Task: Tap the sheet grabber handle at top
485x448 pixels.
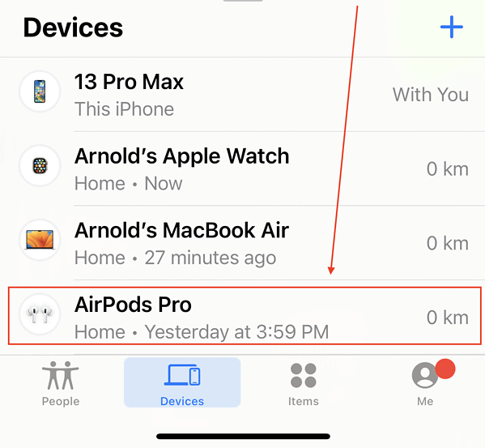Action: coord(243,1)
